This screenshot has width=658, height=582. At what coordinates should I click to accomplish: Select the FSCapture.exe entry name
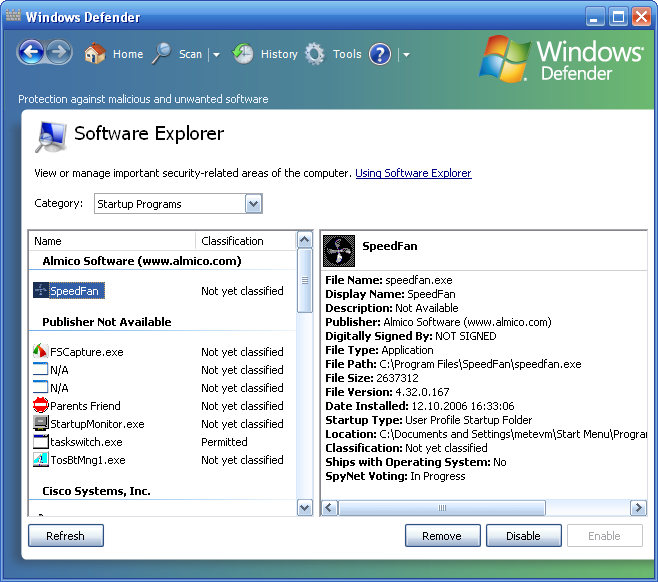[87, 352]
